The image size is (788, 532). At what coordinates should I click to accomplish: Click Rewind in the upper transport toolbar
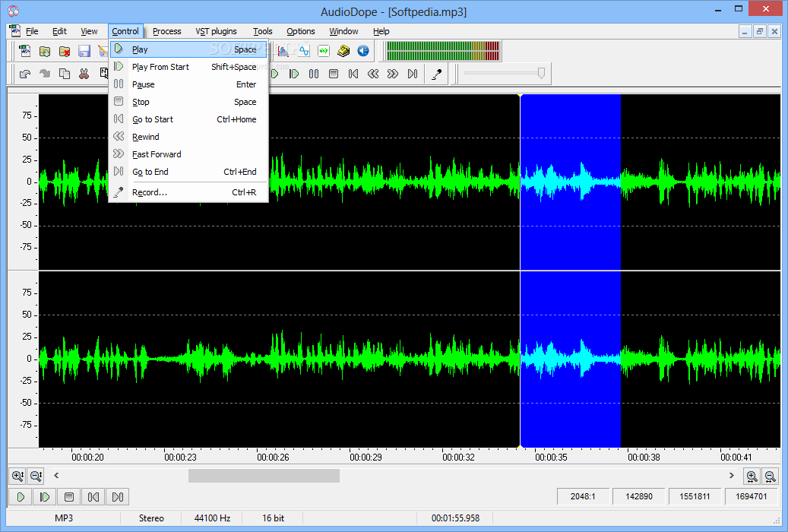(x=373, y=74)
